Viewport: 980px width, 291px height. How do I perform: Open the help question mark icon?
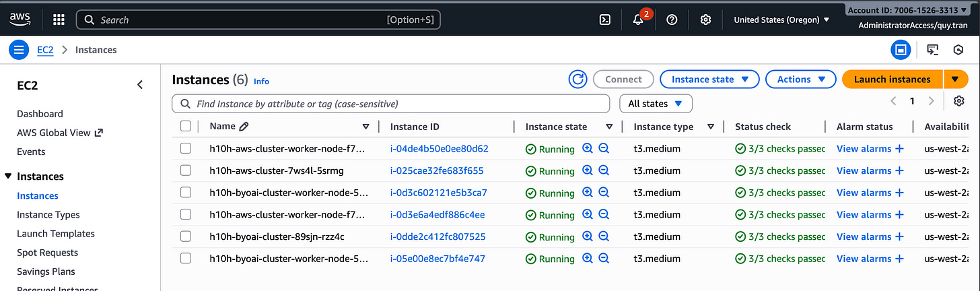point(672,20)
